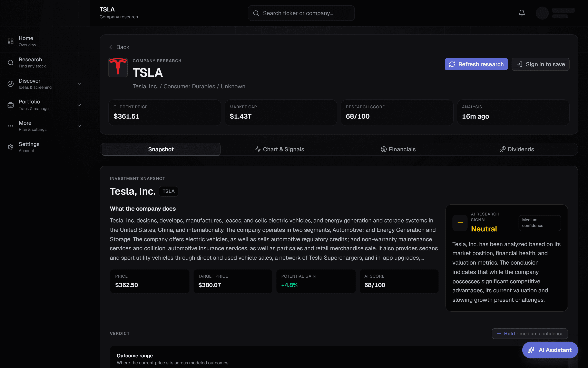
Task: Click the Home grid icon in sidebar
Action: click(10, 41)
